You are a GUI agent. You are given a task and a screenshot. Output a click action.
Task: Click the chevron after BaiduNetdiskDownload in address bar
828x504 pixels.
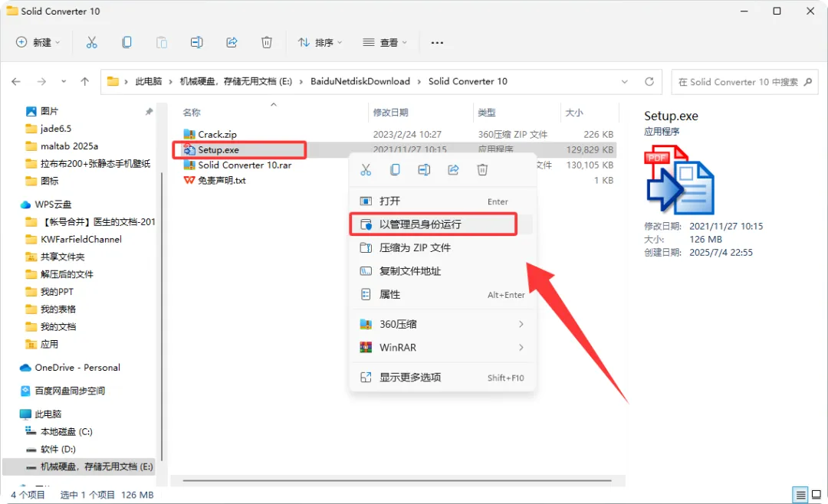pos(419,82)
